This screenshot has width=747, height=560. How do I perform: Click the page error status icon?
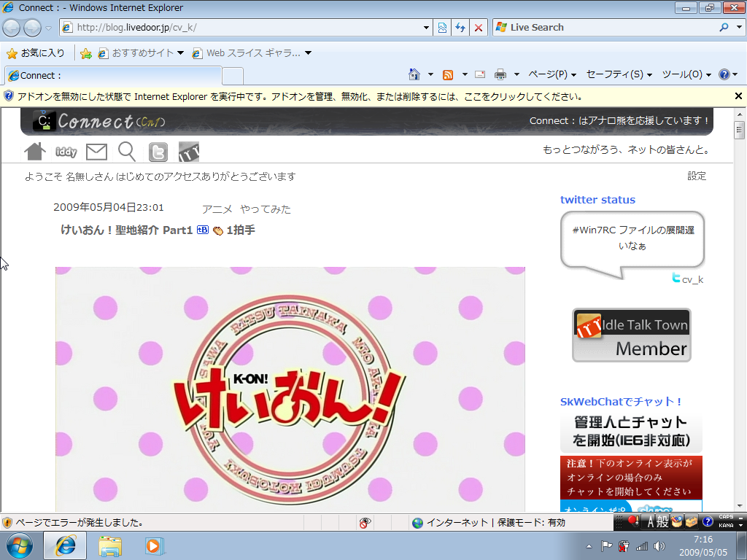[7, 523]
